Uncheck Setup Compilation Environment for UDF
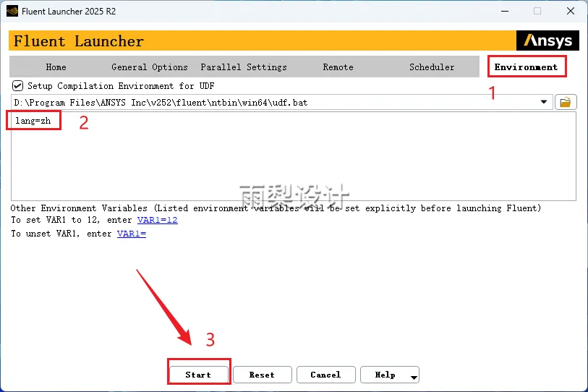This screenshot has height=392, width=588. click(x=17, y=86)
